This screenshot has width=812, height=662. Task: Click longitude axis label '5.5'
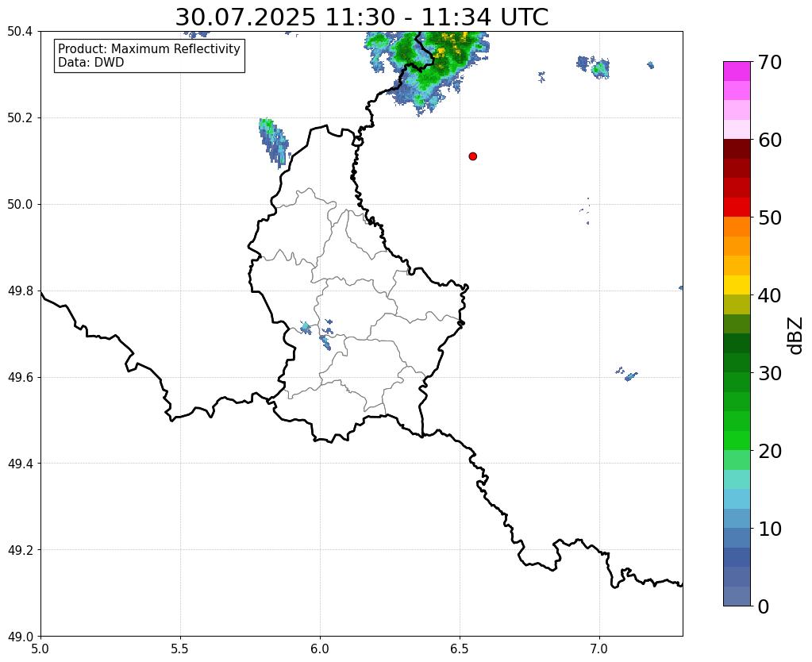pos(180,649)
